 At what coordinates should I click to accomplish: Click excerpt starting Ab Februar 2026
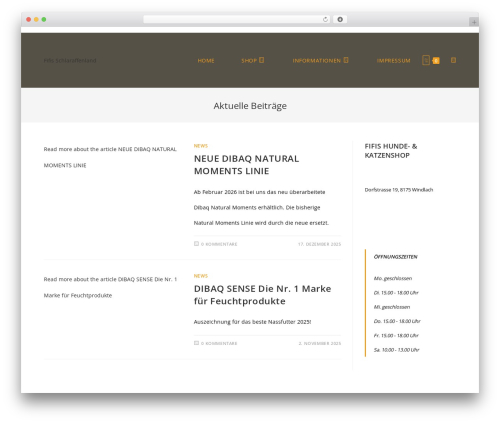(261, 208)
